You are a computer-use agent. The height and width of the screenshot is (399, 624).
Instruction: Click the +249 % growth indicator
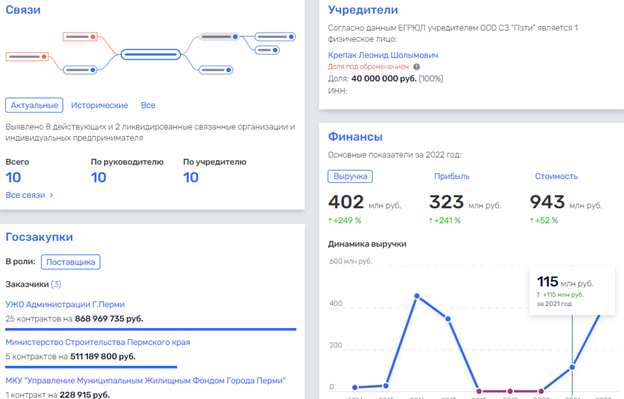point(345,220)
